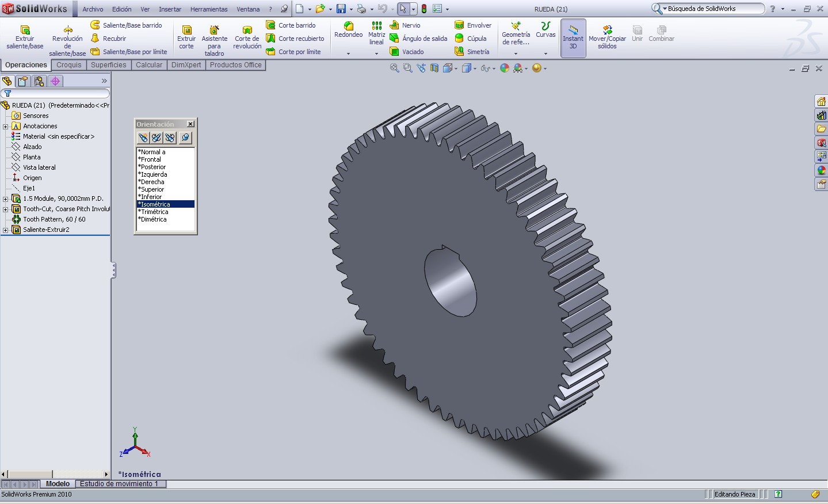Expand the panel tabs chevron
The height and width of the screenshot is (504, 828).
[x=104, y=81]
